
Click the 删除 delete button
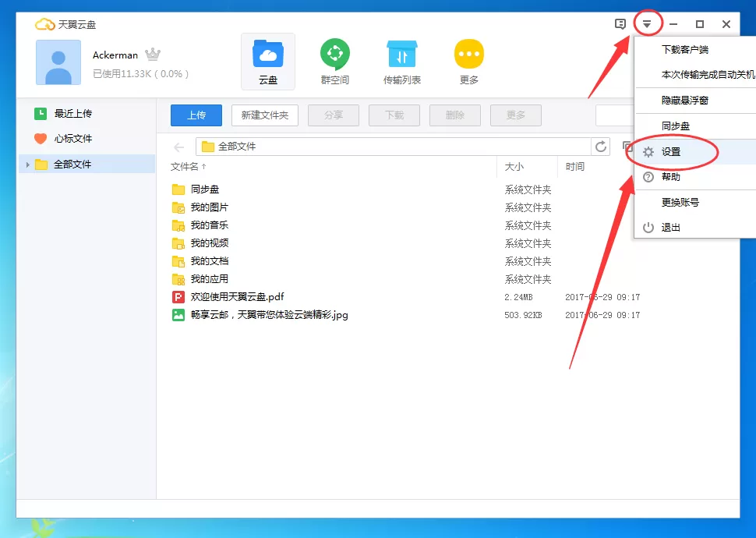coord(455,115)
